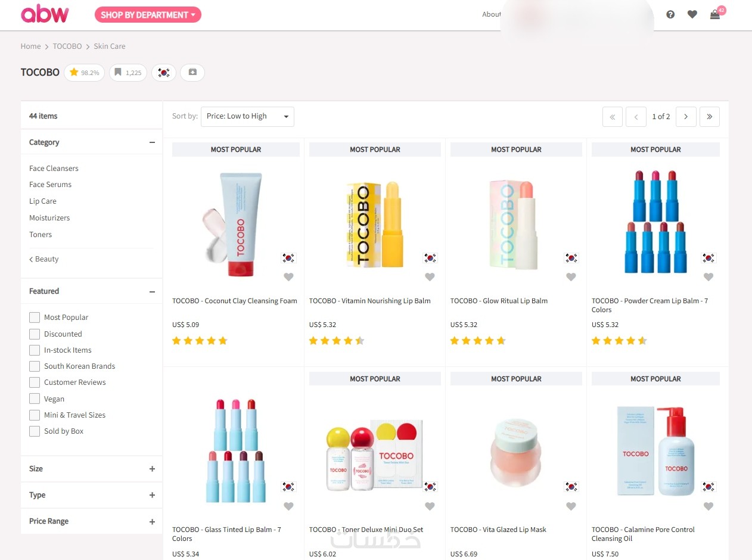Favorite the Glow Ritual Lip Balm heart
This screenshot has height=560, width=752.
click(571, 277)
